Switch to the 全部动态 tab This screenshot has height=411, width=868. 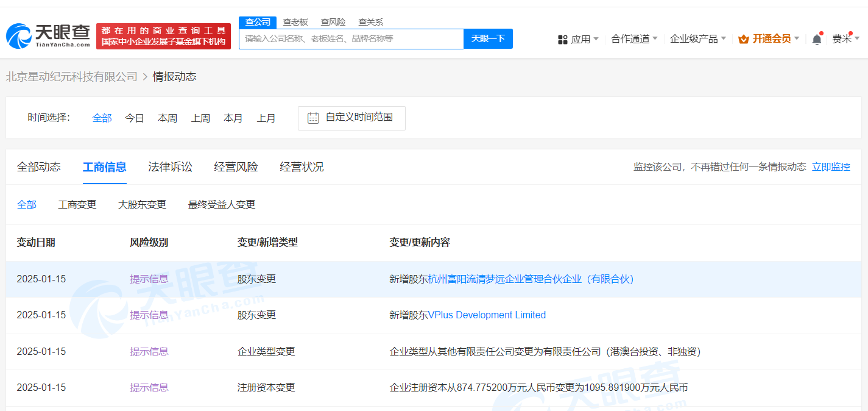39,166
